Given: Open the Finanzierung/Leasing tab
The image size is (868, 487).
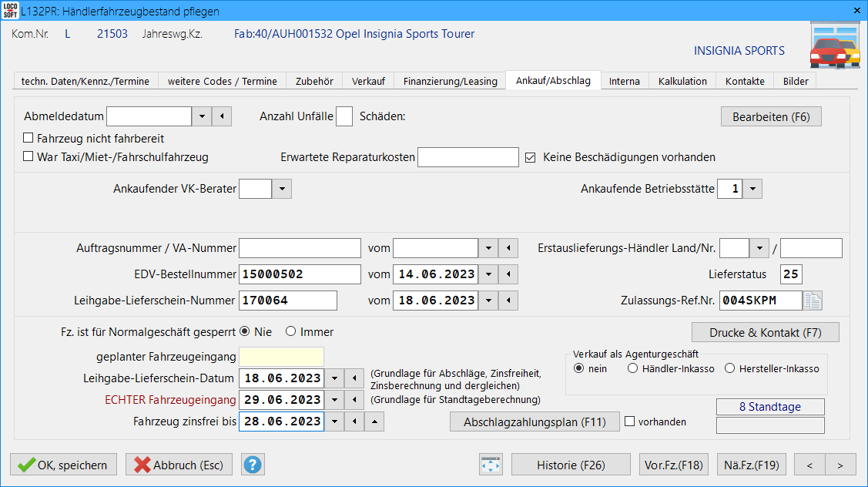Looking at the screenshot, I should pos(450,81).
